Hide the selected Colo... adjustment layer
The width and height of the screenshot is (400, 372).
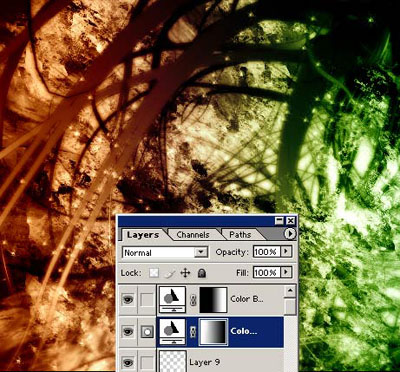[x=128, y=331]
